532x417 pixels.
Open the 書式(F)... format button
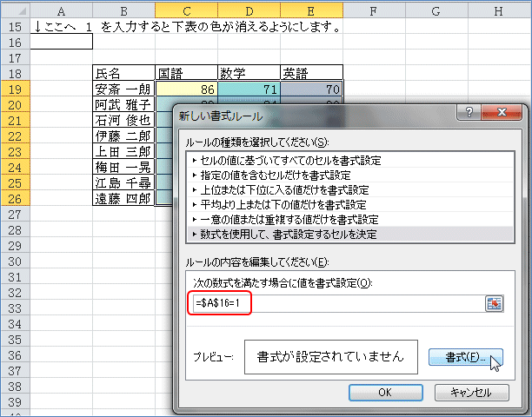point(466,357)
